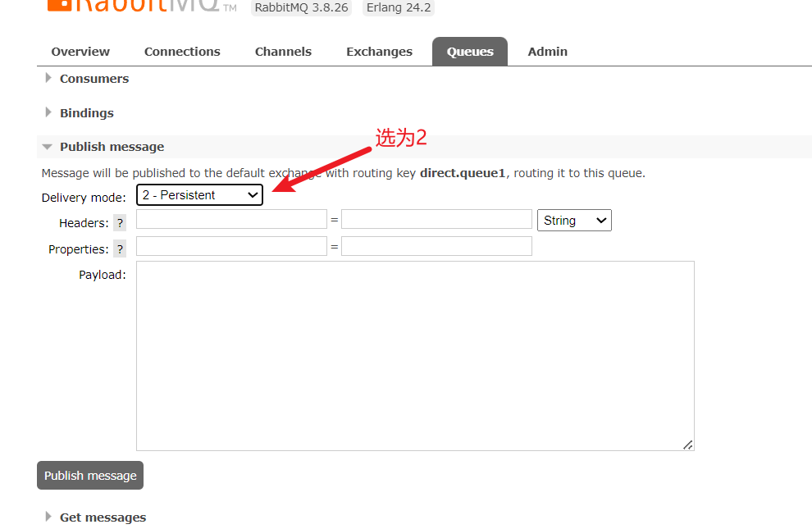Screen dimensions: 812x529
Task: Open the header String type dropdown
Action: coord(574,221)
